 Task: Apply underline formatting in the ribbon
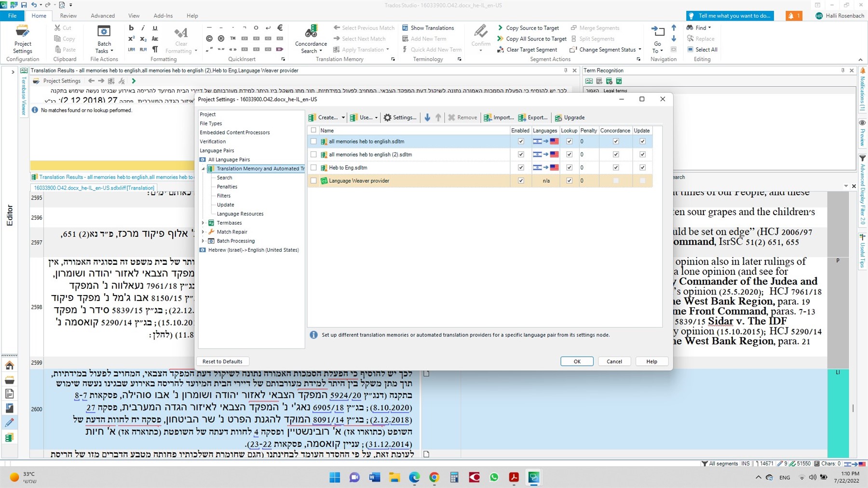coord(155,28)
